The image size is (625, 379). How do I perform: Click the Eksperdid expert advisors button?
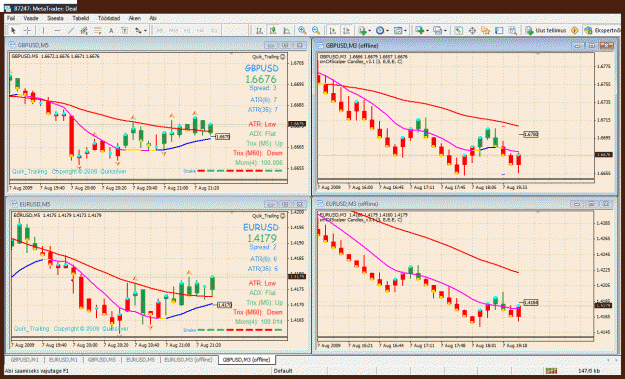603,31
